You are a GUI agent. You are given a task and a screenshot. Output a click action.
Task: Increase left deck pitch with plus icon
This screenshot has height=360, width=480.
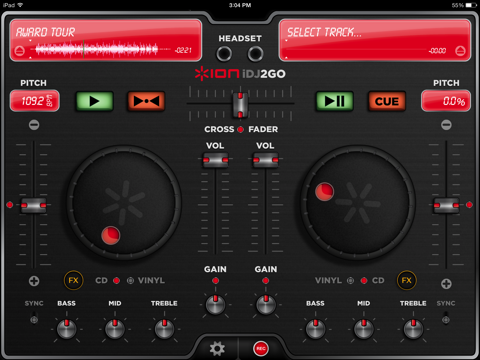point(34,281)
